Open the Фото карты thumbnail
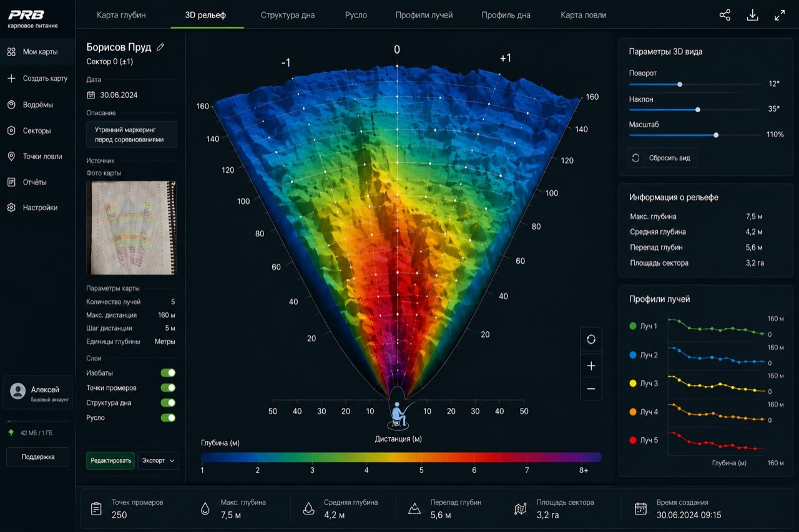Viewport: 799px width, 532px height. click(131, 228)
